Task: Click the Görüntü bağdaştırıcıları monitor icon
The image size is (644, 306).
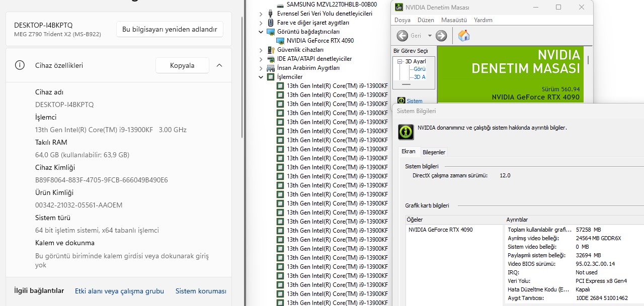Action: tap(271, 32)
